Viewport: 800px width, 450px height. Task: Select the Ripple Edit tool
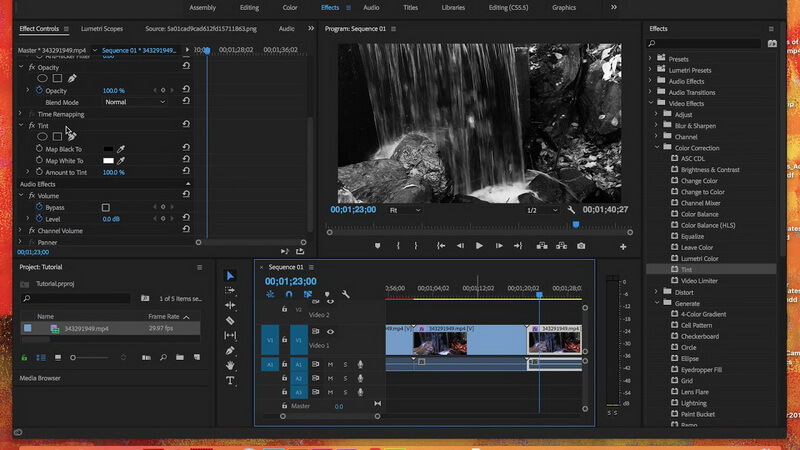[230, 305]
